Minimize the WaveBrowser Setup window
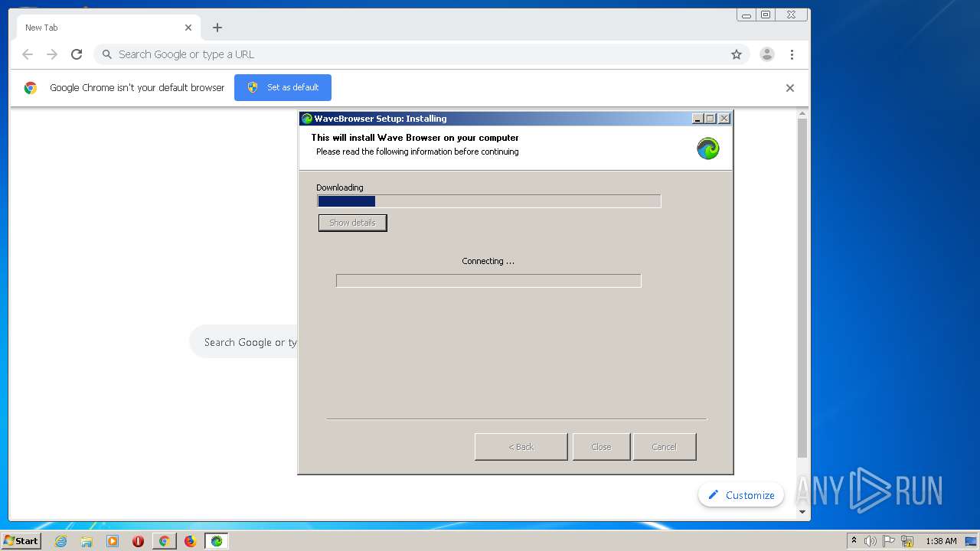The width and height of the screenshot is (980, 551). 697,119
